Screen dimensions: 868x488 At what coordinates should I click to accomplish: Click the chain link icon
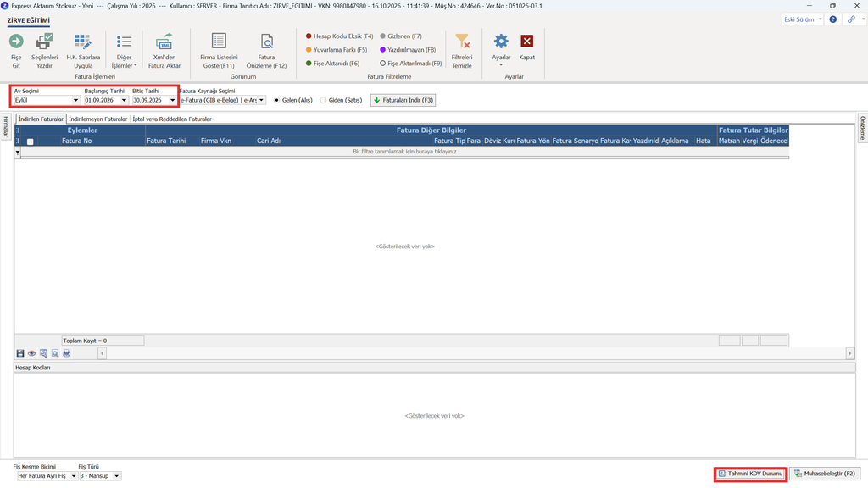tap(851, 19)
